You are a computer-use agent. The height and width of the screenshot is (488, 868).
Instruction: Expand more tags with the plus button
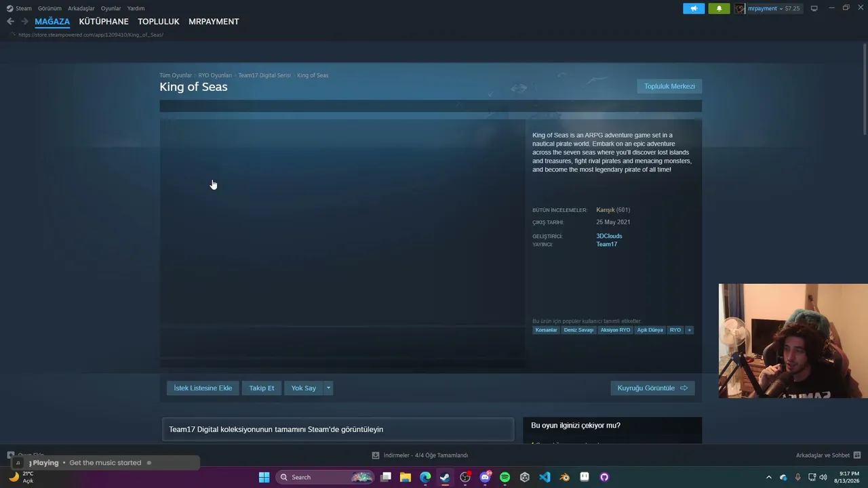[x=689, y=330]
